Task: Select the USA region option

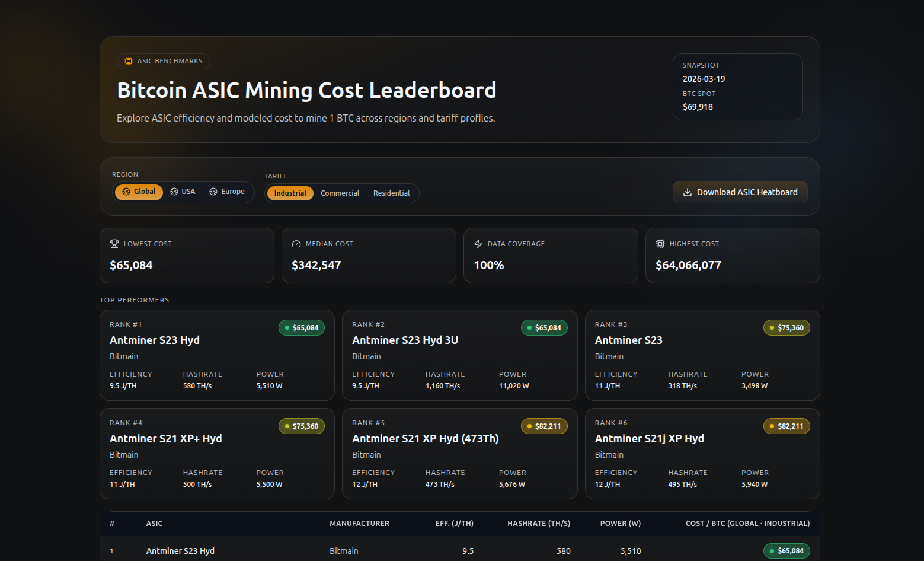Action: point(182,191)
